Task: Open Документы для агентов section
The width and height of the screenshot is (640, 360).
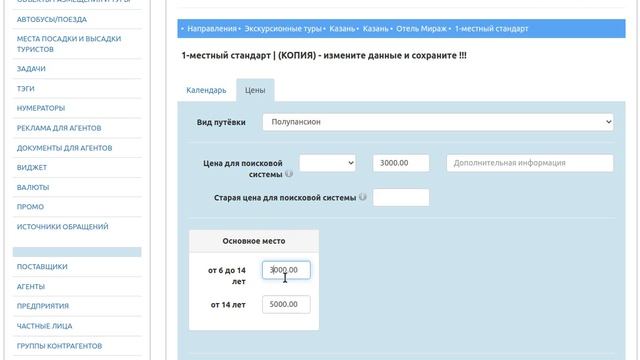Action: 64,148
